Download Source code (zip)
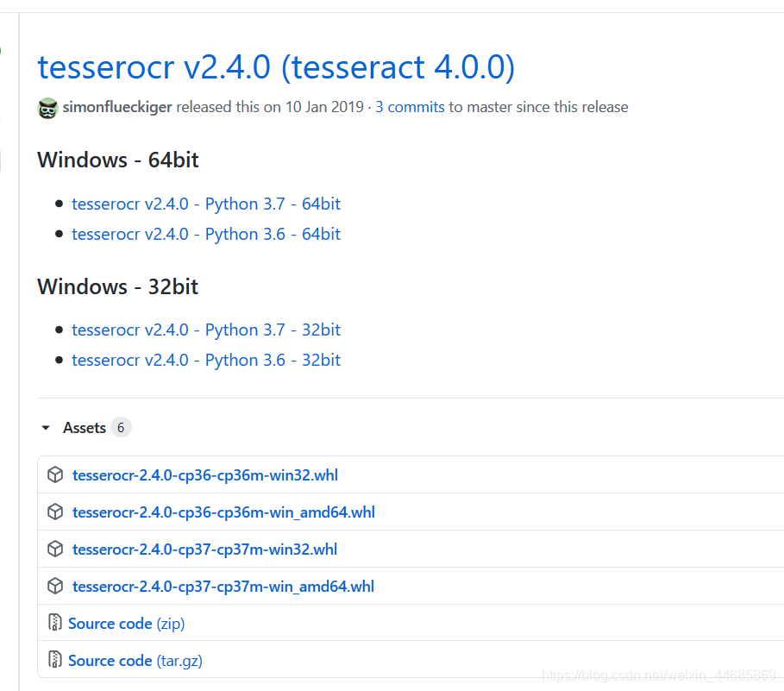The image size is (784, 691). pos(127,624)
